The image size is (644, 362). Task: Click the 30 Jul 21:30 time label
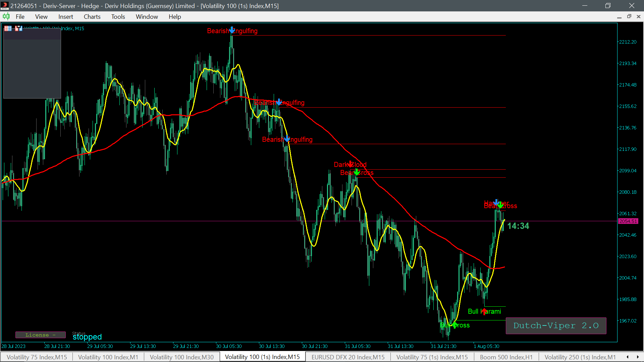315,346
